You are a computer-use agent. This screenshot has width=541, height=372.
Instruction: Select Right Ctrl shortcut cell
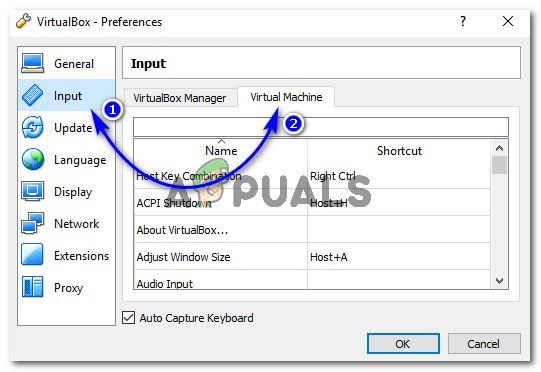tap(399, 176)
